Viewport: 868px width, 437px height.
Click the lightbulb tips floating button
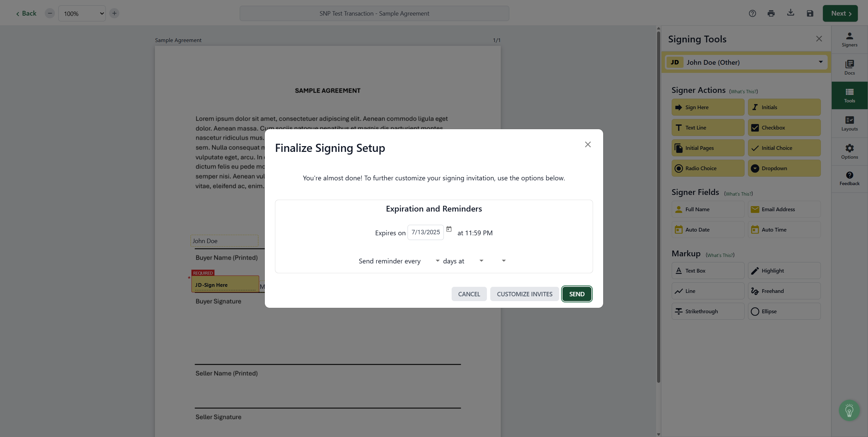point(849,411)
